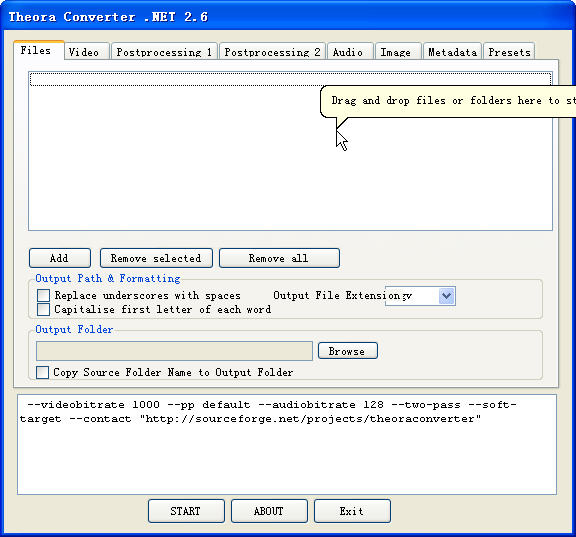Start the conversion with the START button
The width and height of the screenshot is (576, 537).
[x=186, y=511]
